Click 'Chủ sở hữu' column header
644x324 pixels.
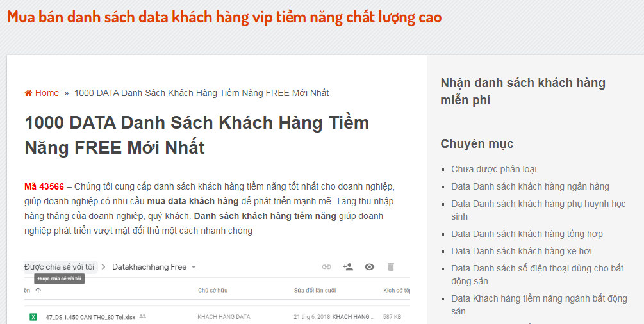coord(213,291)
